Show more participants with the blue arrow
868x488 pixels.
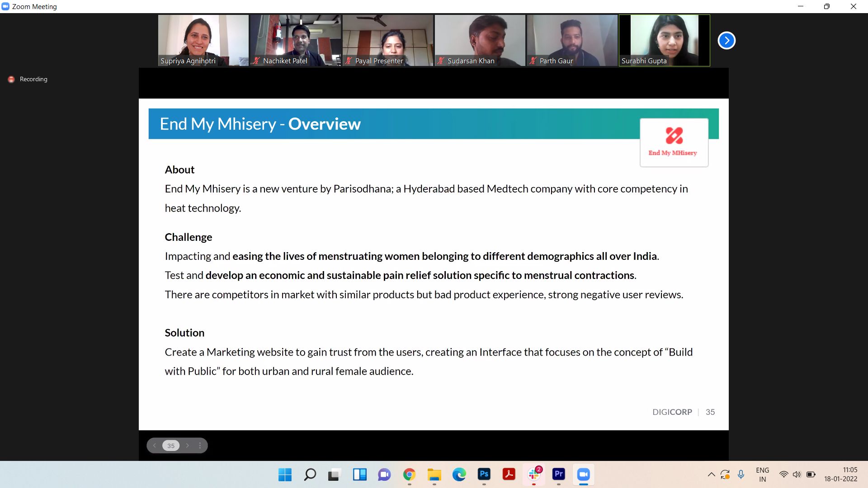pyautogui.click(x=726, y=40)
